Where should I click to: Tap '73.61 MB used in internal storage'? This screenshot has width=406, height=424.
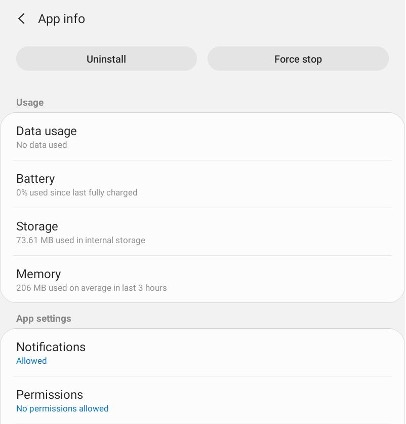[x=81, y=240]
